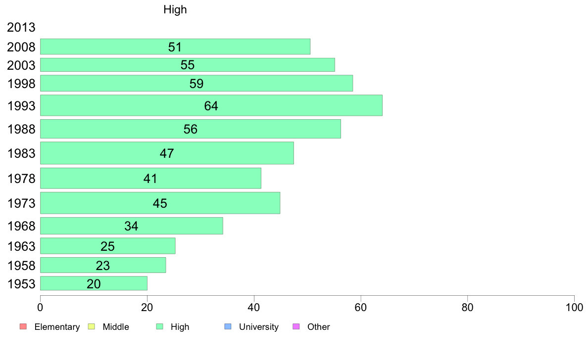Select the 1953 bar showing 20
The height and width of the screenshot is (364, 588).
(x=94, y=283)
